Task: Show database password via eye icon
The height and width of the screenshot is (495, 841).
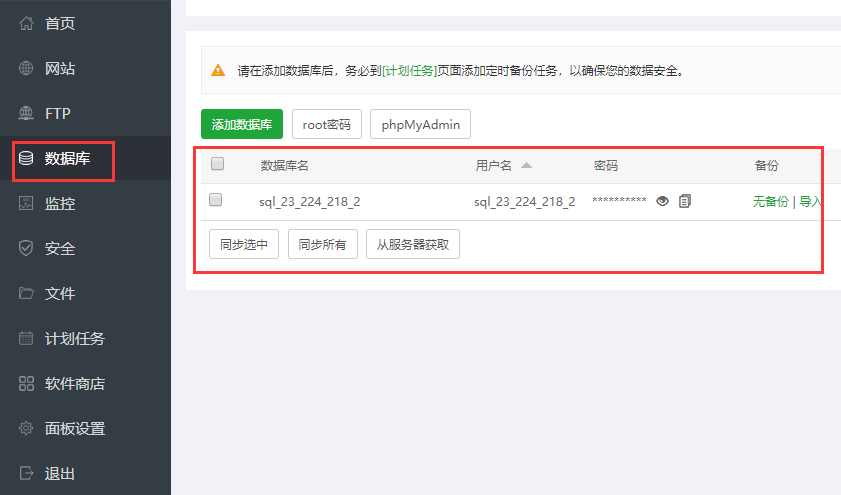Action: click(x=662, y=201)
